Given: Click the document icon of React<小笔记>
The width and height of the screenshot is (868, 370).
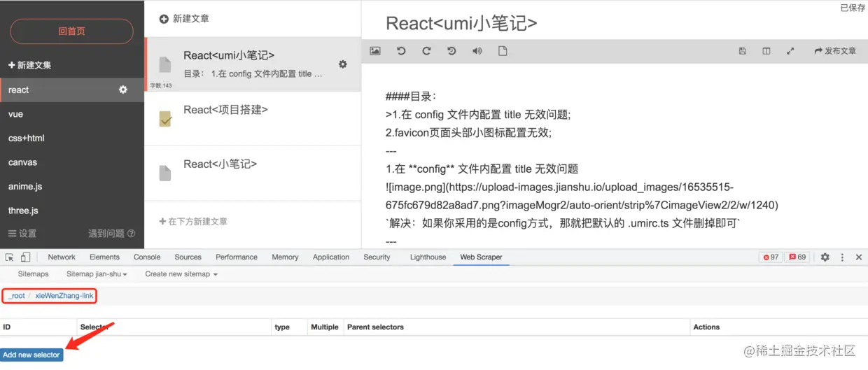Looking at the screenshot, I should [165, 173].
